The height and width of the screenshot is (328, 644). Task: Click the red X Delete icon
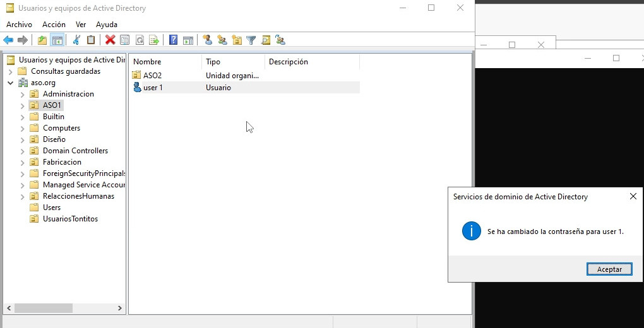(110, 40)
